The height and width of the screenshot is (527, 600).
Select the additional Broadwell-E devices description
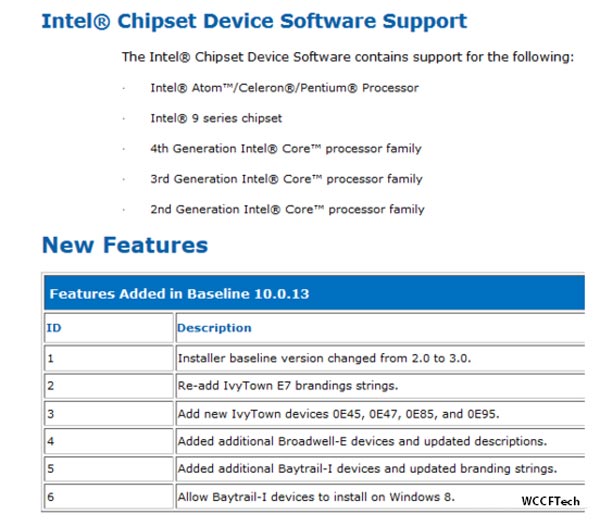(361, 441)
